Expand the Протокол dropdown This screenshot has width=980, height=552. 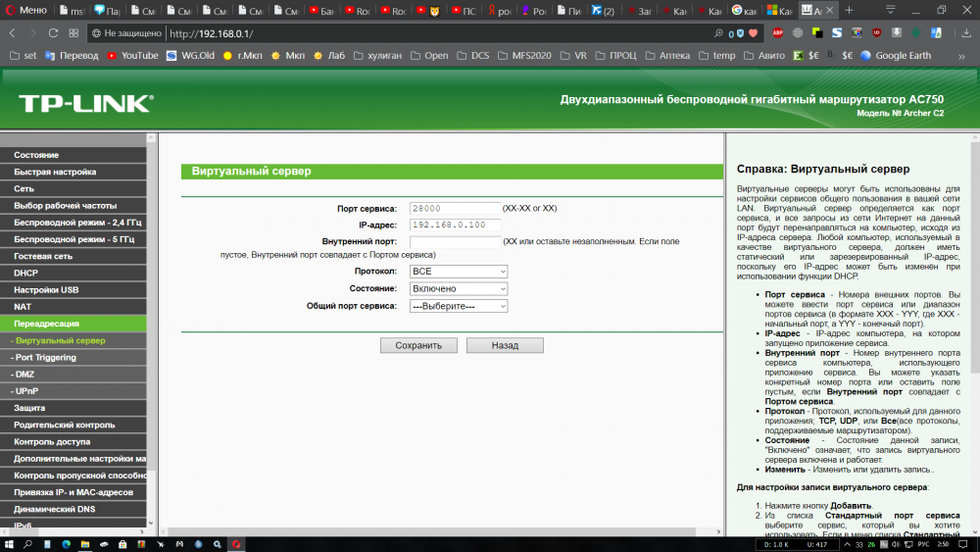[459, 272]
